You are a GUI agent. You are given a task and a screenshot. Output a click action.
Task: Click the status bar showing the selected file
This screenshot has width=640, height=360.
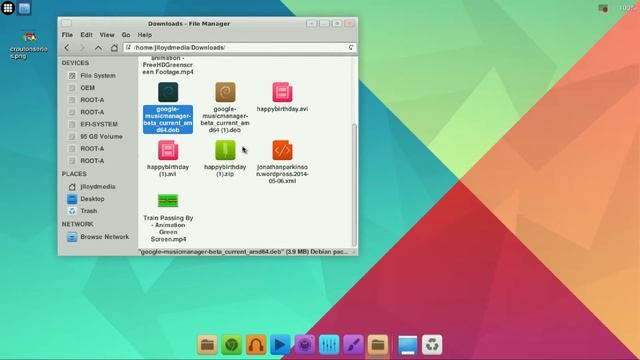[244, 252]
